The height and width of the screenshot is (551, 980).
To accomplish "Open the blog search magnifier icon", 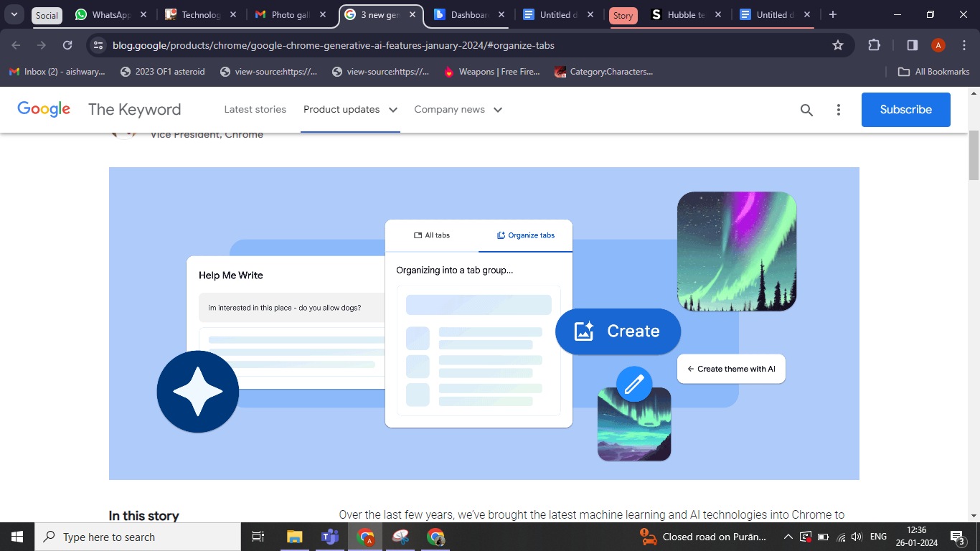I will [x=806, y=110].
